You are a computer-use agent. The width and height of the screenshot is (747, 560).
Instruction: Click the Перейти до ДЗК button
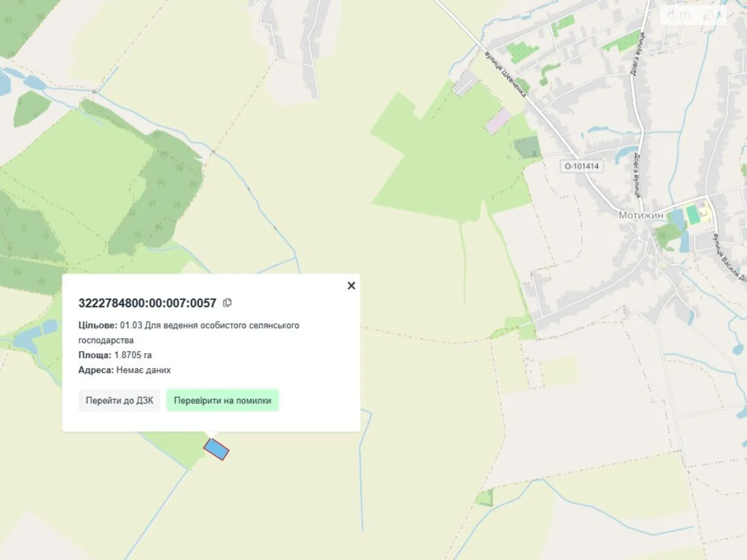point(119,400)
